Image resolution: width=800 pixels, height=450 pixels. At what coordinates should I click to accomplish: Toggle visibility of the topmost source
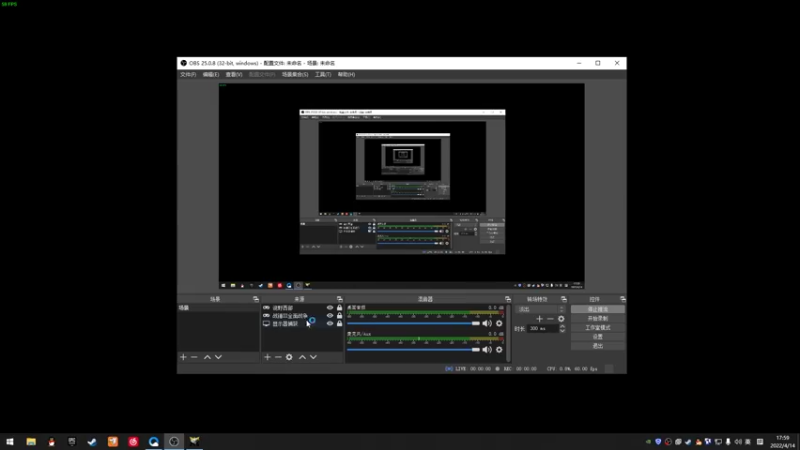330,308
